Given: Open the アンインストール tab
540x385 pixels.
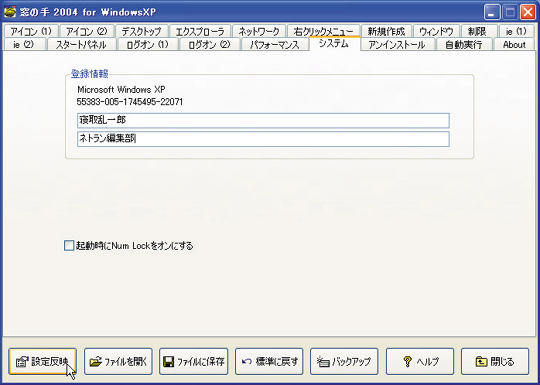Looking at the screenshot, I should point(397,44).
